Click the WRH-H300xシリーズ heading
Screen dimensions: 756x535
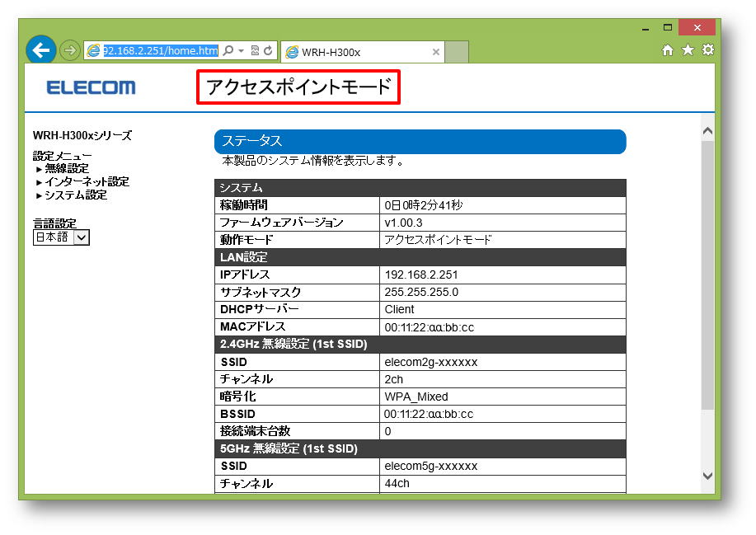(82, 135)
